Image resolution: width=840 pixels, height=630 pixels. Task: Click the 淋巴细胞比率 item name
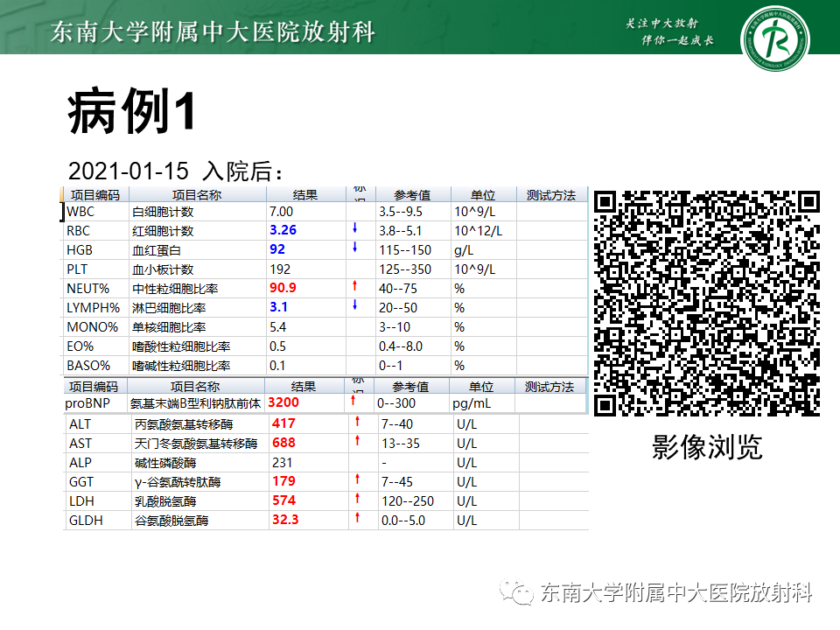(169, 309)
